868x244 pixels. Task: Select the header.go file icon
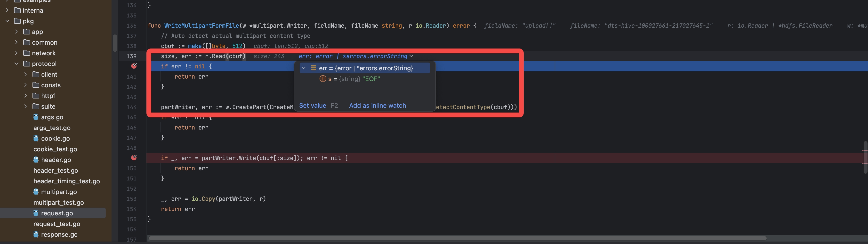click(x=36, y=160)
